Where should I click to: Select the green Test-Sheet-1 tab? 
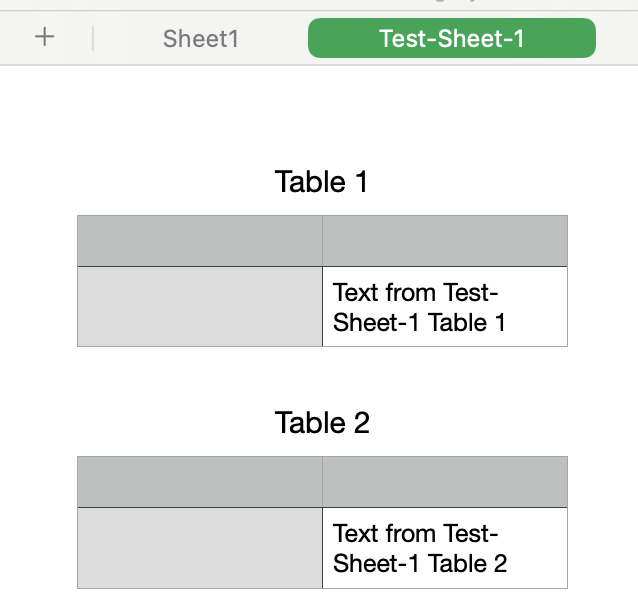pos(451,39)
